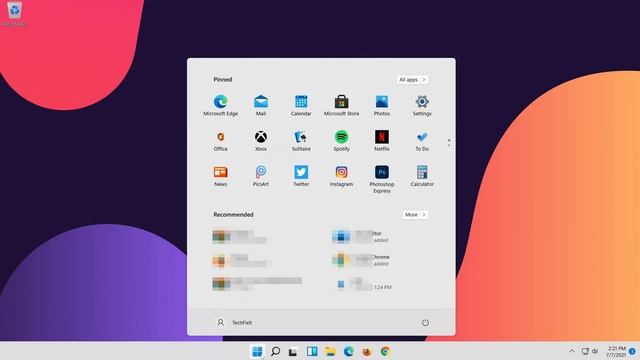Open the notification count badge
The image size is (640, 360).
(x=632, y=351)
